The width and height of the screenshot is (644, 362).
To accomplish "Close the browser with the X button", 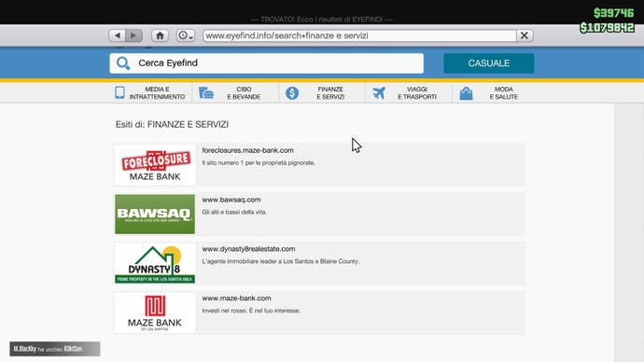I will pos(525,35).
